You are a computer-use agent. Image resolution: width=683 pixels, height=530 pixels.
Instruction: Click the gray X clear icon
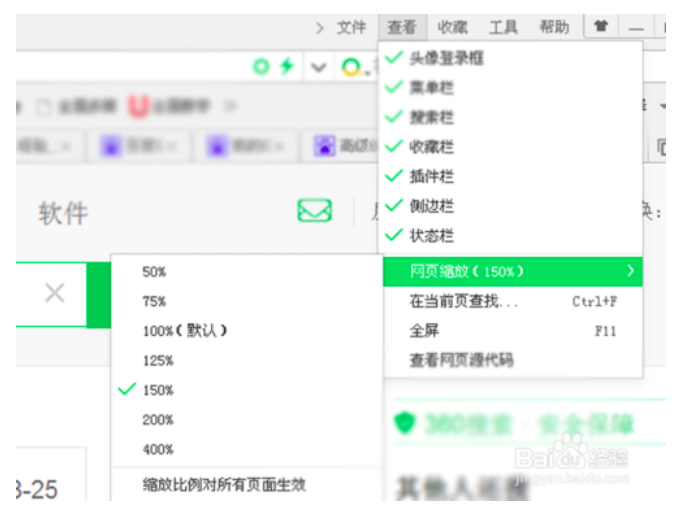[x=55, y=293]
